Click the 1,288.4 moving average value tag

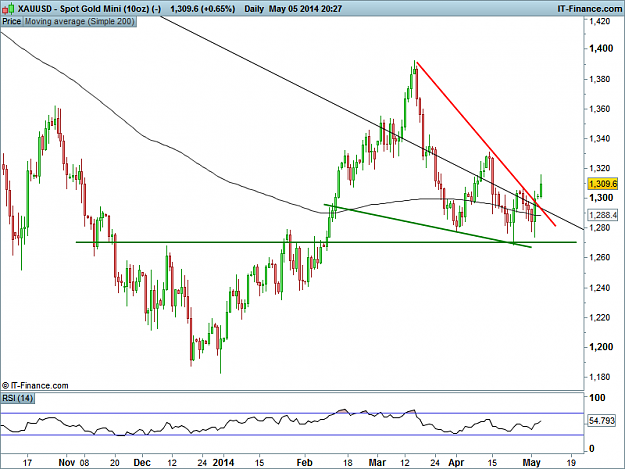pyautogui.click(x=603, y=215)
